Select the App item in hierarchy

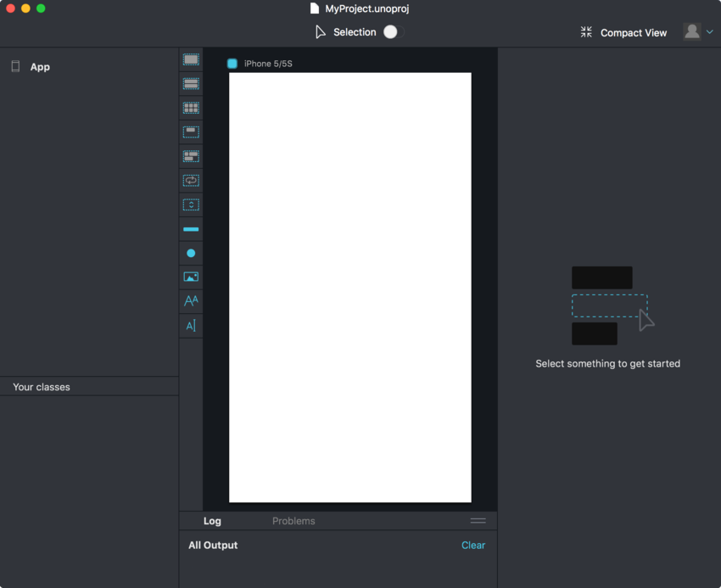point(40,67)
